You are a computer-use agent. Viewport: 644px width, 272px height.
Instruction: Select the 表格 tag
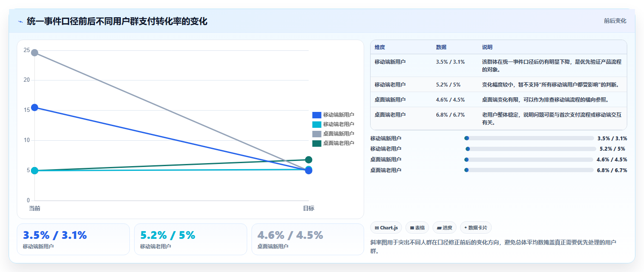(417, 228)
